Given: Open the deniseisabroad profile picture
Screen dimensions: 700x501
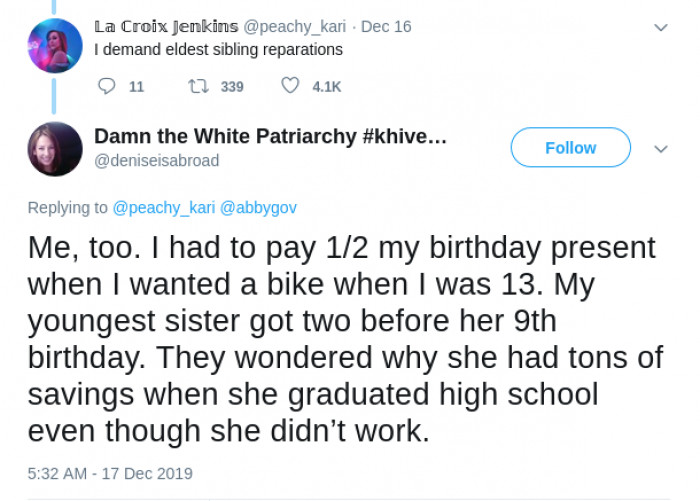Looking at the screenshot, I should coord(55,149).
